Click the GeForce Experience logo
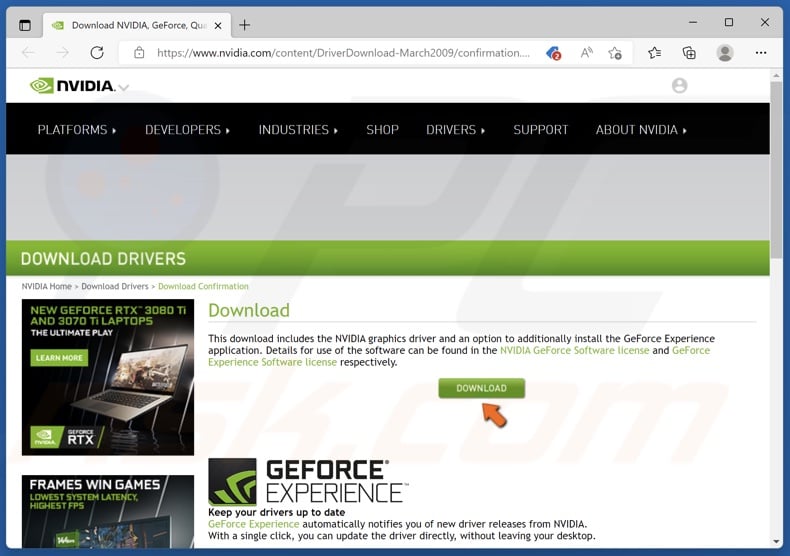Screen dimensions: 790x556 (x=308, y=481)
